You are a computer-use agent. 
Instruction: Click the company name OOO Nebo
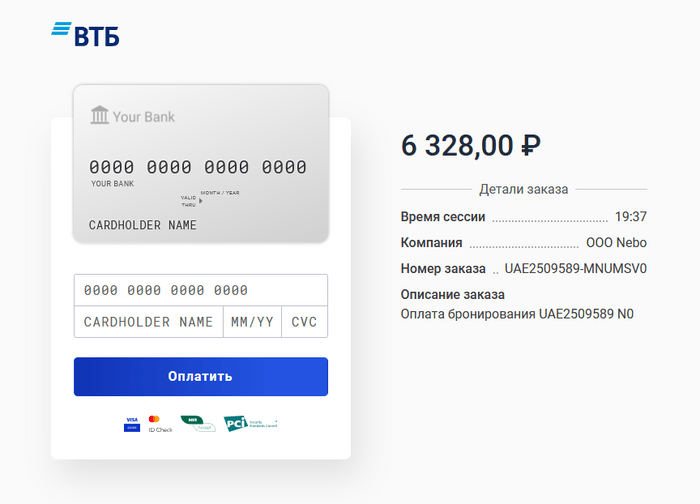(616, 242)
